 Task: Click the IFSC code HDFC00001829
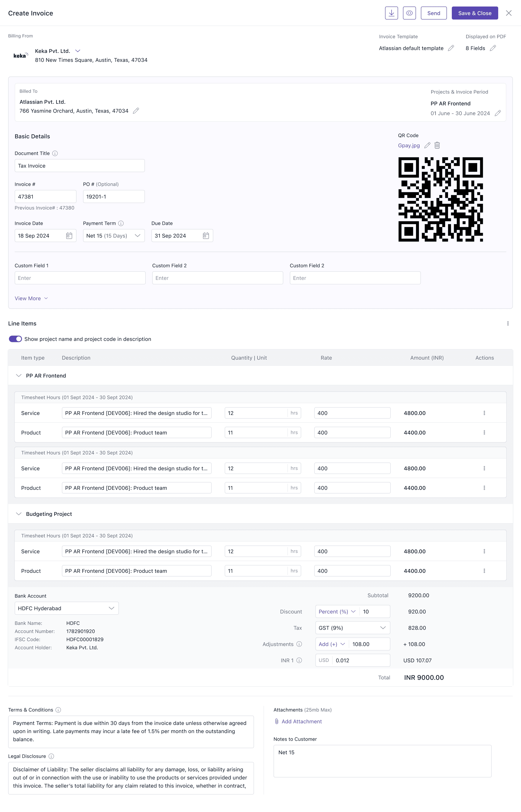(85, 639)
